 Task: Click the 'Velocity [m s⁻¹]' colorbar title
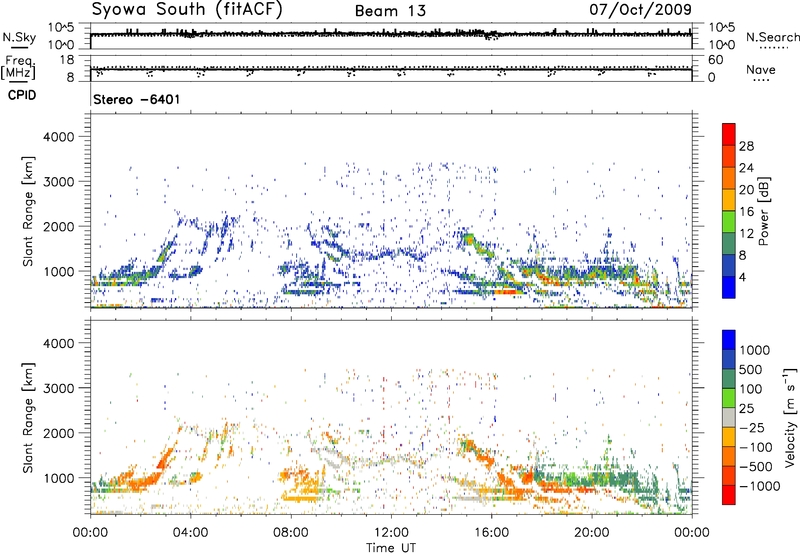pos(790,417)
